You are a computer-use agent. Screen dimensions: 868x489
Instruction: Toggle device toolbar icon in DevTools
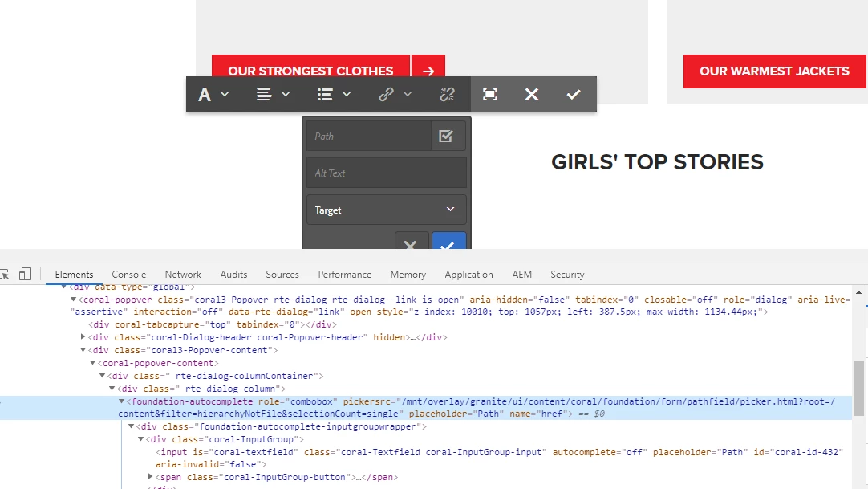(25, 274)
